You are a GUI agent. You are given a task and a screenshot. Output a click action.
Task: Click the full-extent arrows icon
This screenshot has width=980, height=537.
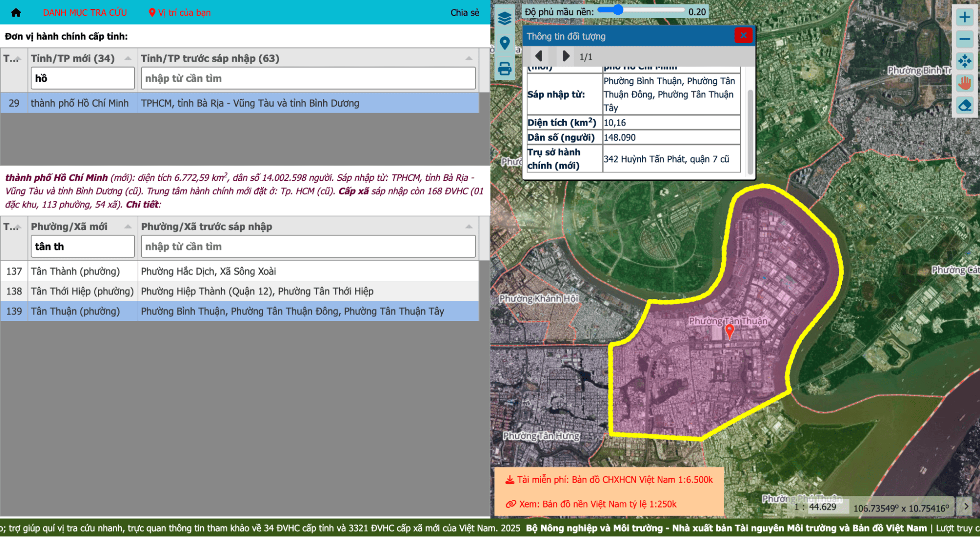point(964,61)
